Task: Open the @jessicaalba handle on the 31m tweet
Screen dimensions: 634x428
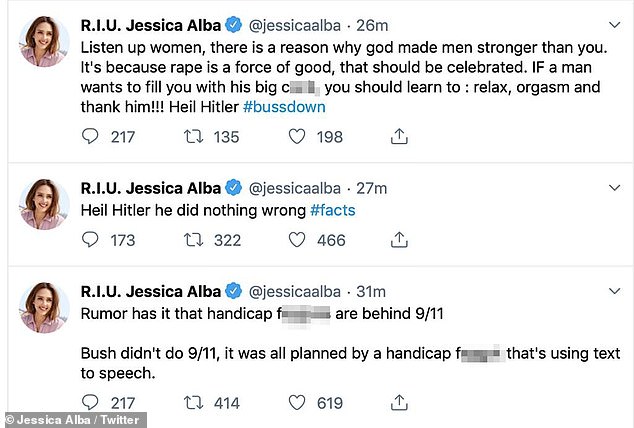Action: point(296,291)
